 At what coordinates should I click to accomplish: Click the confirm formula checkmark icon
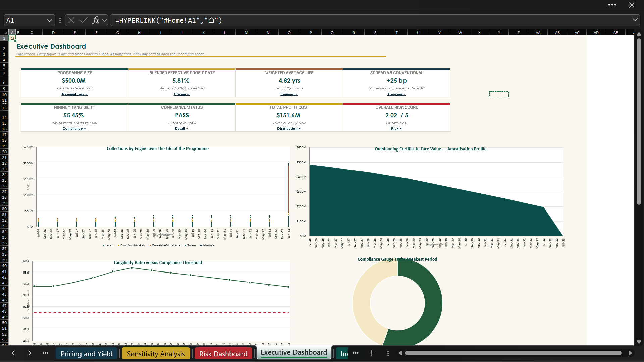pos(84,20)
